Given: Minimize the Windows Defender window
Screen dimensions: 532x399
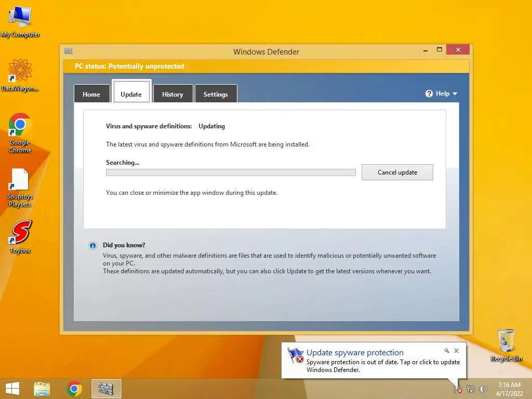Looking at the screenshot, I should [425, 50].
